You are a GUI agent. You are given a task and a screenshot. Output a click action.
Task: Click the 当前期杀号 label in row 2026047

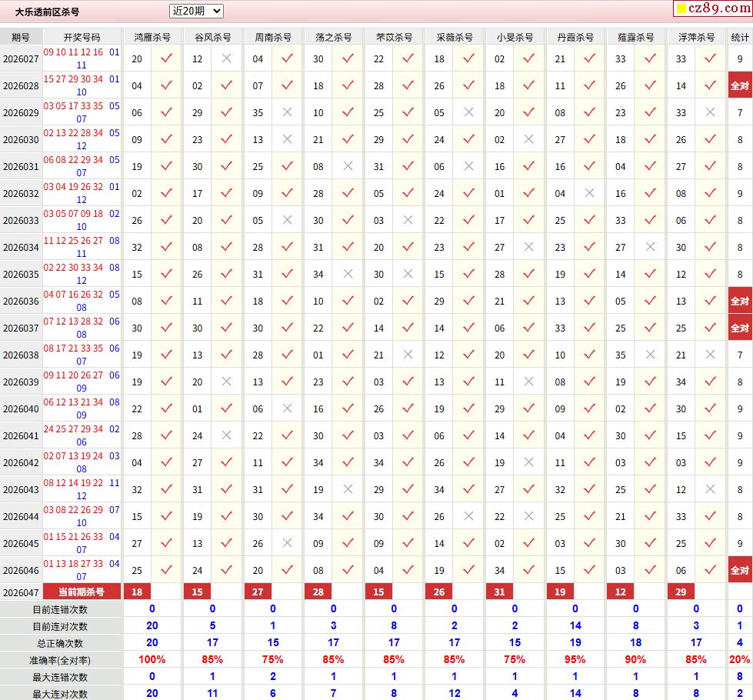coord(82,592)
